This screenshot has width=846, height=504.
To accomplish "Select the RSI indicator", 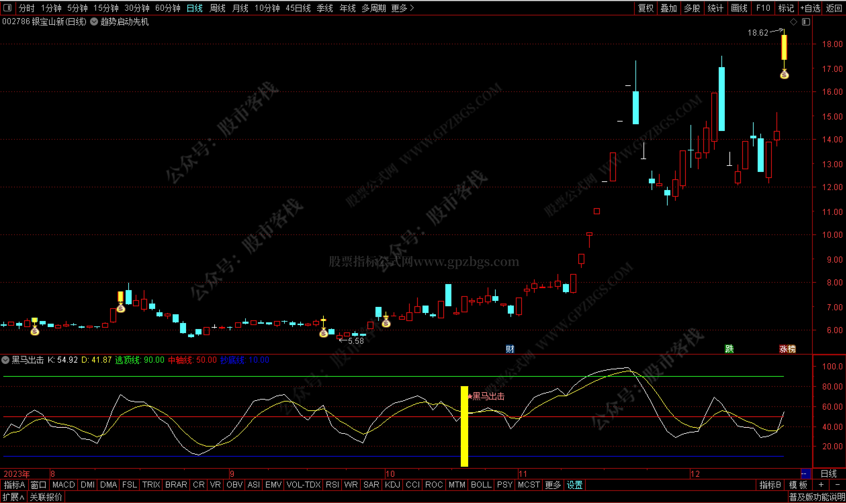I will click(x=332, y=485).
